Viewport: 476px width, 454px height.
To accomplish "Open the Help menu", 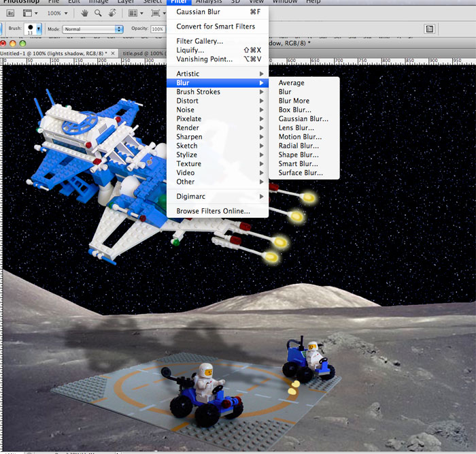I will 313,1.
